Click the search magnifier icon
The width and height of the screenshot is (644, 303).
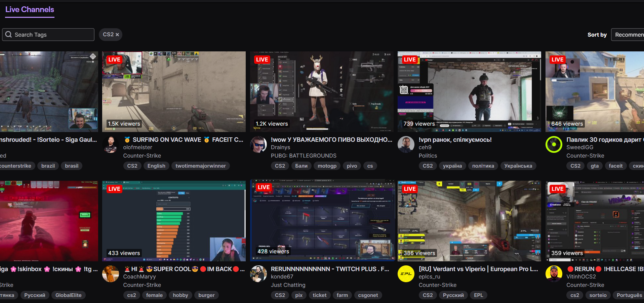(x=9, y=35)
